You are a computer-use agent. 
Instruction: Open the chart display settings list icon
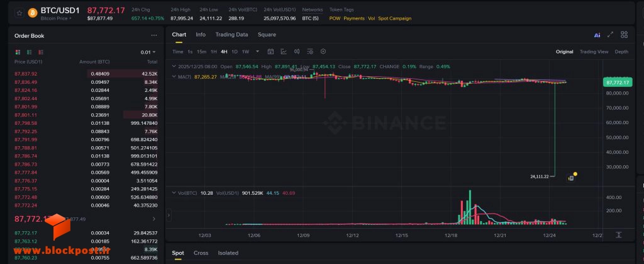point(310,52)
